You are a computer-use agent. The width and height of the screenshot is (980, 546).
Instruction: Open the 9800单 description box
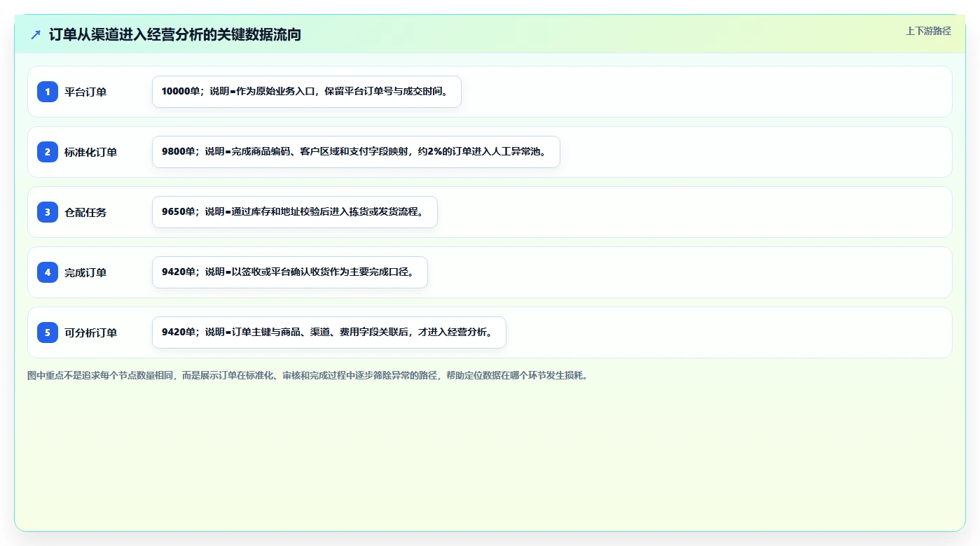pyautogui.click(x=356, y=152)
